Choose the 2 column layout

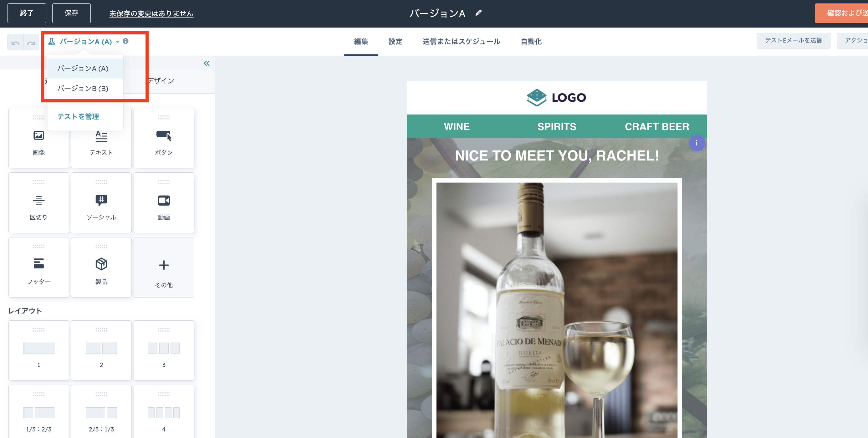tap(101, 351)
